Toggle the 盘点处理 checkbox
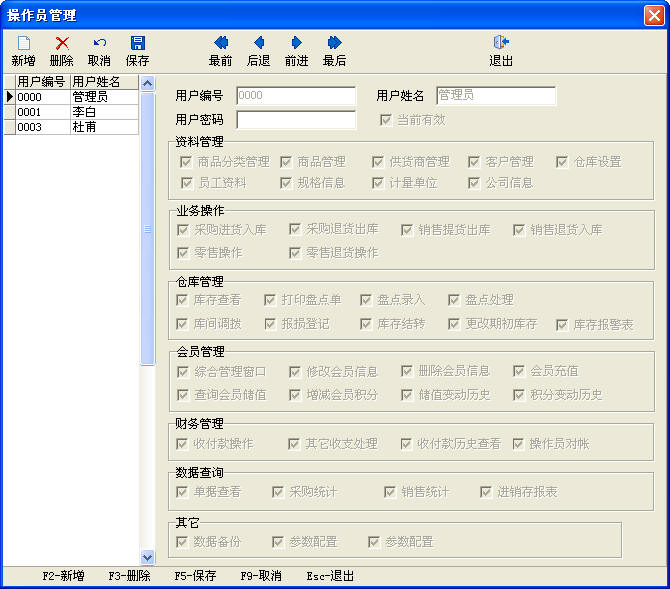 (454, 300)
